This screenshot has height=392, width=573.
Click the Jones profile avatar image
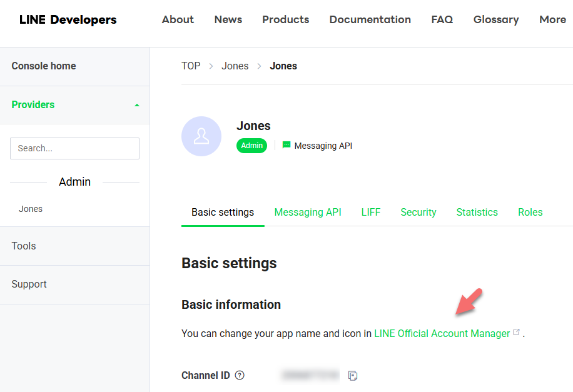(201, 136)
